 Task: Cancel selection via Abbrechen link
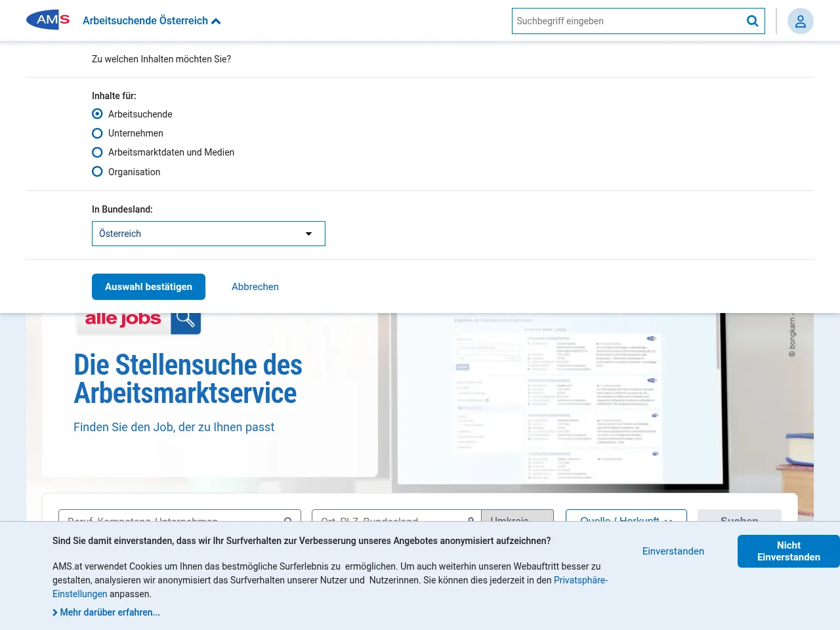point(255,287)
